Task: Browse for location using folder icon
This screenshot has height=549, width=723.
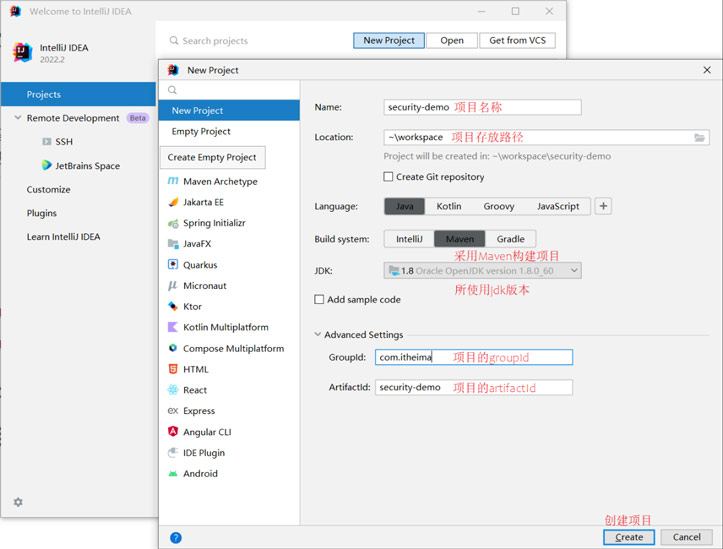Action: (x=699, y=137)
